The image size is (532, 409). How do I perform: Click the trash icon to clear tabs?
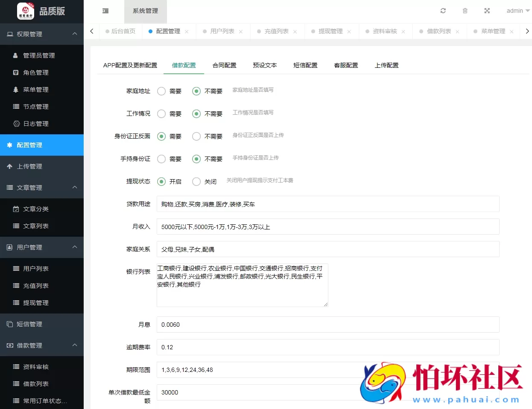point(465,11)
